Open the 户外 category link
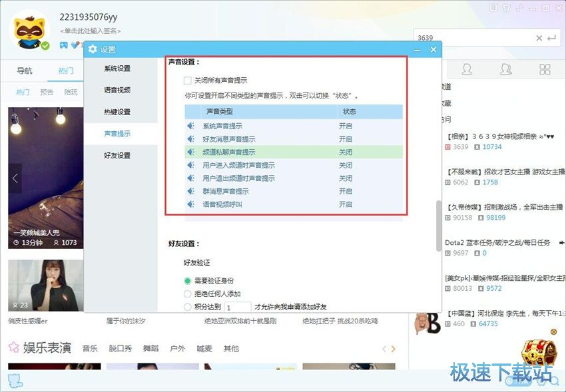 pos(177,348)
